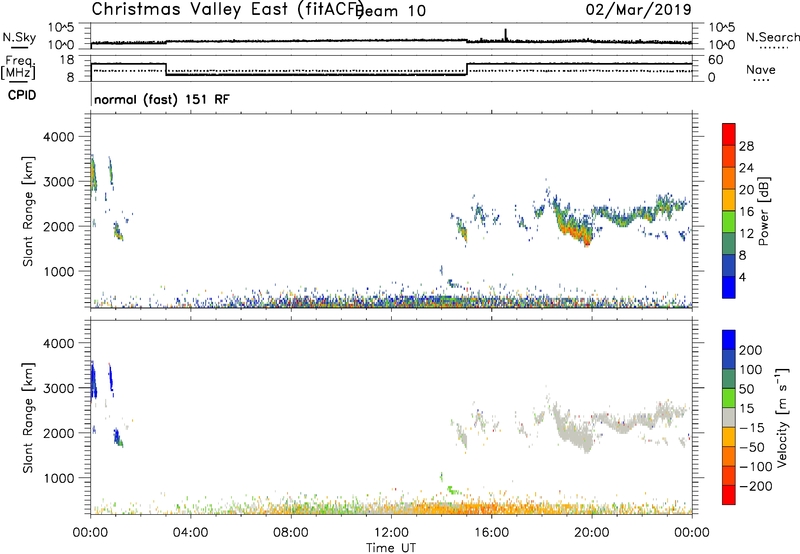The height and width of the screenshot is (554, 800).
Task: Click the '200' label on Velocity color bar
Action: pos(751,350)
